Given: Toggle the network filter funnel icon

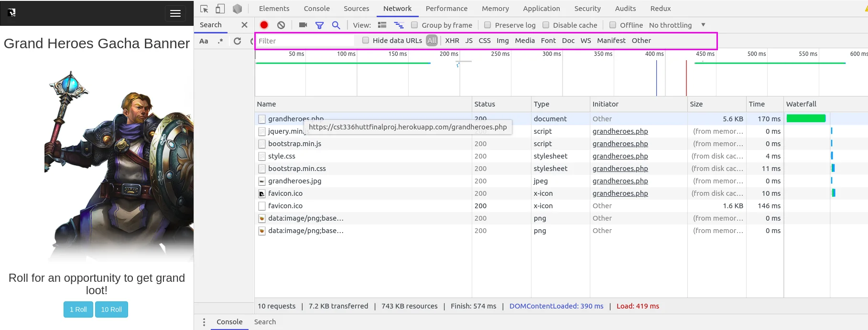Looking at the screenshot, I should 319,25.
